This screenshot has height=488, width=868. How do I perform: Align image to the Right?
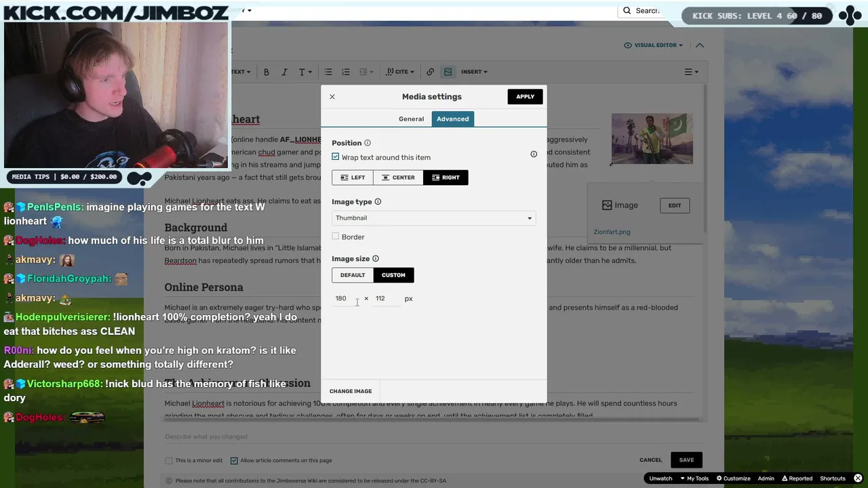point(446,178)
